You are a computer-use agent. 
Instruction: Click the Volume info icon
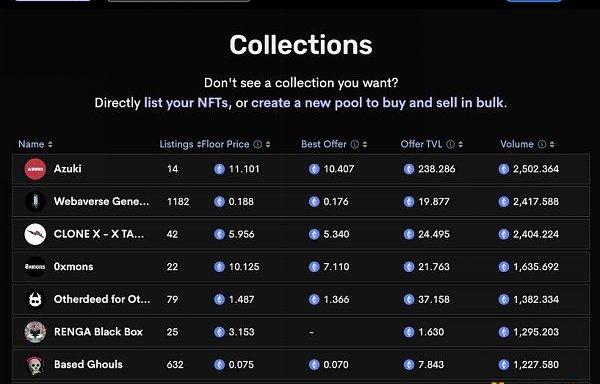point(541,144)
